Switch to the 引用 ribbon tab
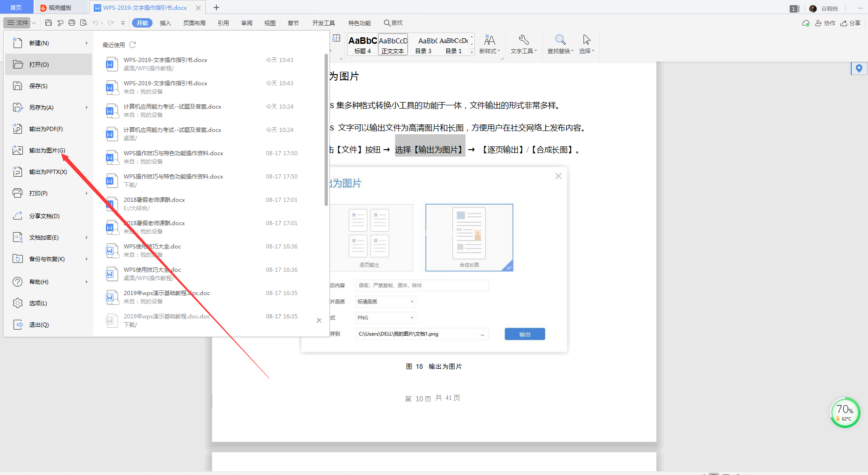 (x=223, y=23)
